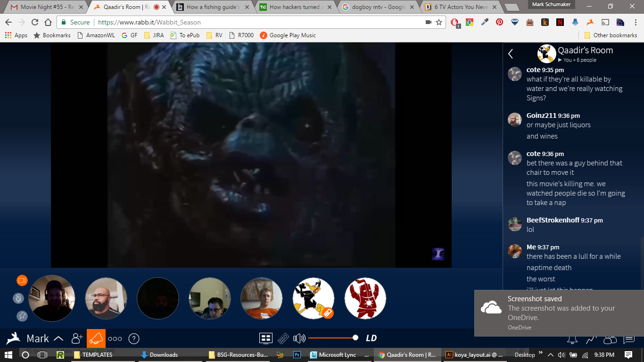This screenshot has height=362, width=644.
Task: Select the red knight participant bubble
Action: click(x=365, y=298)
